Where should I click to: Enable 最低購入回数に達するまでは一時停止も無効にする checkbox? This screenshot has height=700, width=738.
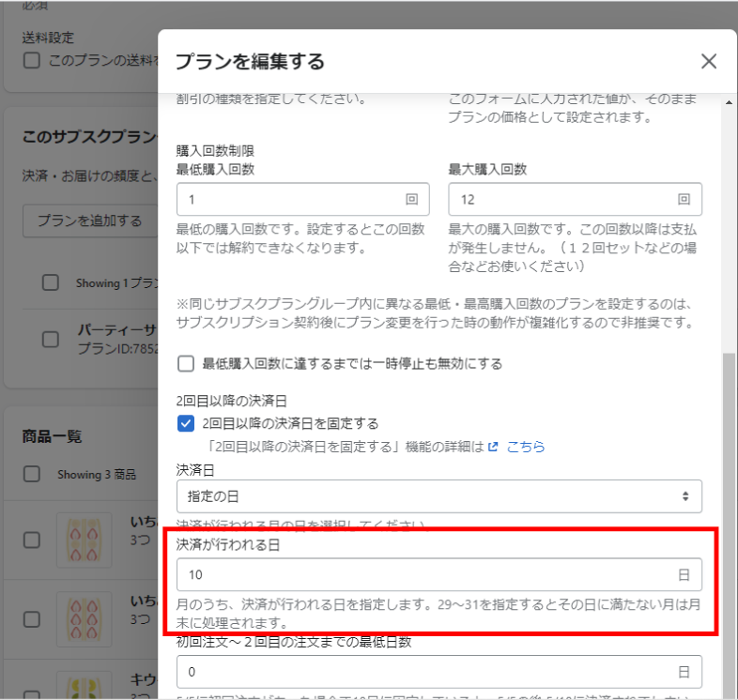pyautogui.click(x=186, y=364)
